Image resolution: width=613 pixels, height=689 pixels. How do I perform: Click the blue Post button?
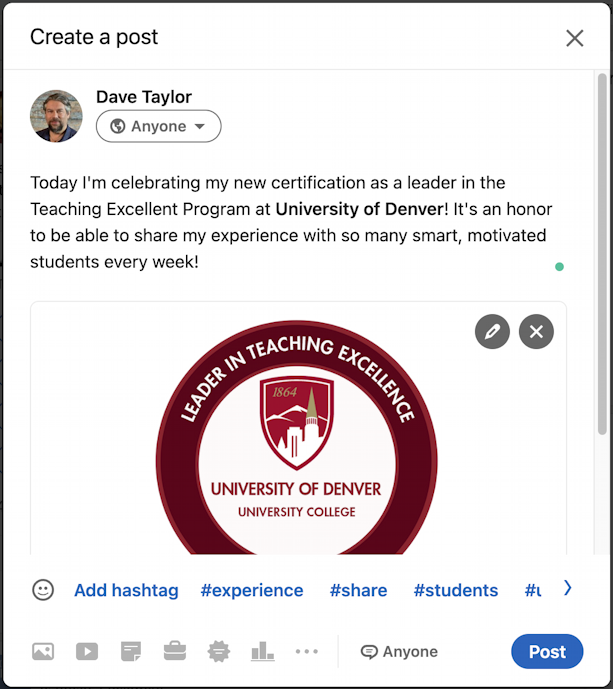pyautogui.click(x=547, y=651)
